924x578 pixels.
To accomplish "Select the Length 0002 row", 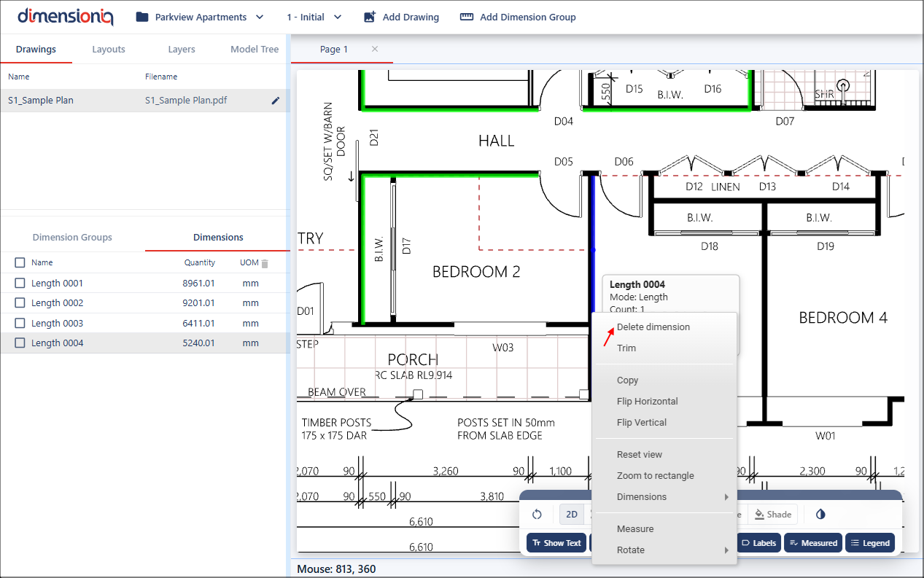I will click(x=57, y=303).
